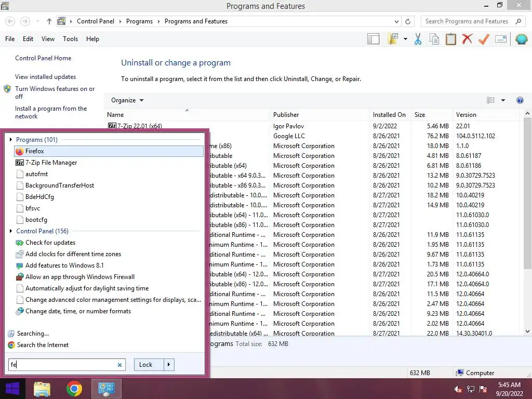Select the 7-Zip 22.01 (x64) program row
The width and height of the screenshot is (532, 399).
313,126
